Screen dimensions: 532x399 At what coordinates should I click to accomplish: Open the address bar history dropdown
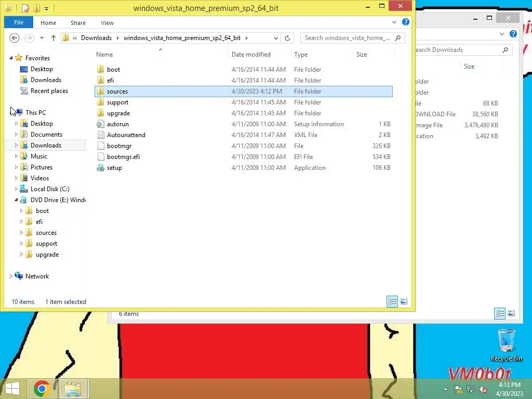(x=276, y=38)
